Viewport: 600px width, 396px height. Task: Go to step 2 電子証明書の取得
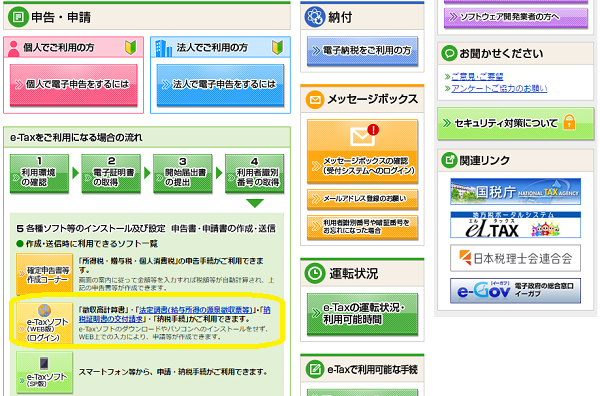tap(111, 173)
